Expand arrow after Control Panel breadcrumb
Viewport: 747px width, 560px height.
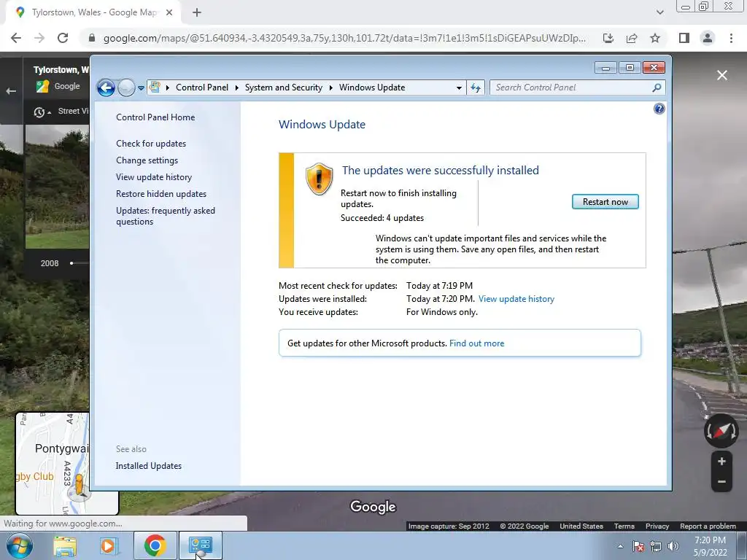pos(237,87)
